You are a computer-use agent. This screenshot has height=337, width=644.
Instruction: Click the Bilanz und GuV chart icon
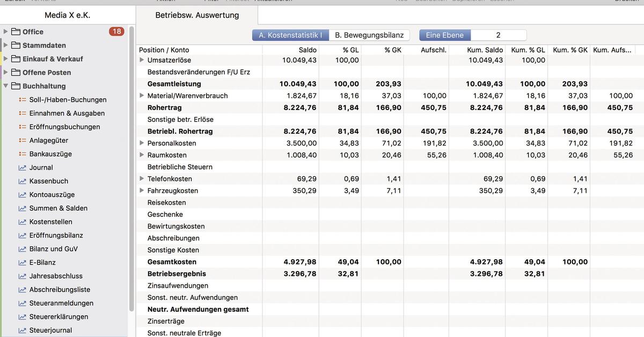[23, 248]
